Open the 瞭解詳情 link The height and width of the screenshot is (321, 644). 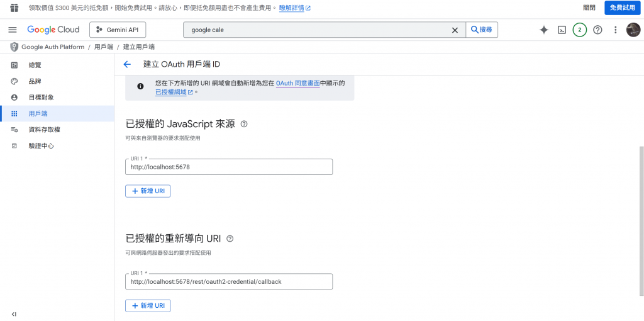click(x=295, y=8)
